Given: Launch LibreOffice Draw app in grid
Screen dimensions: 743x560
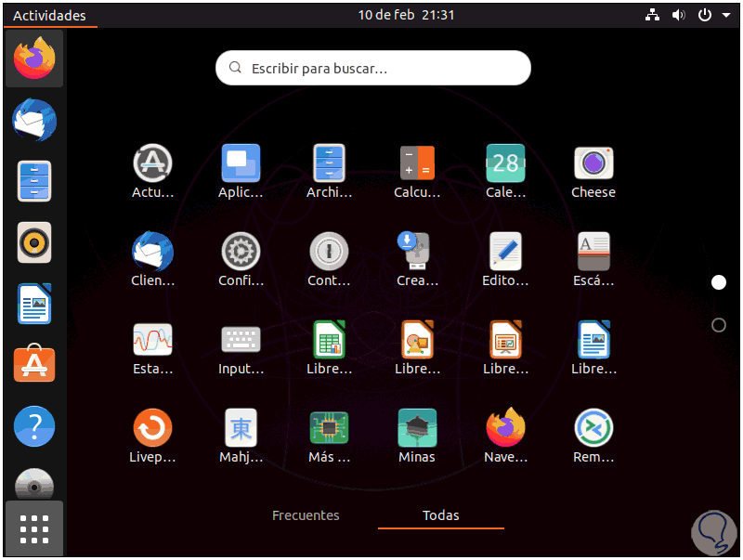Looking at the screenshot, I should click(x=417, y=348).
